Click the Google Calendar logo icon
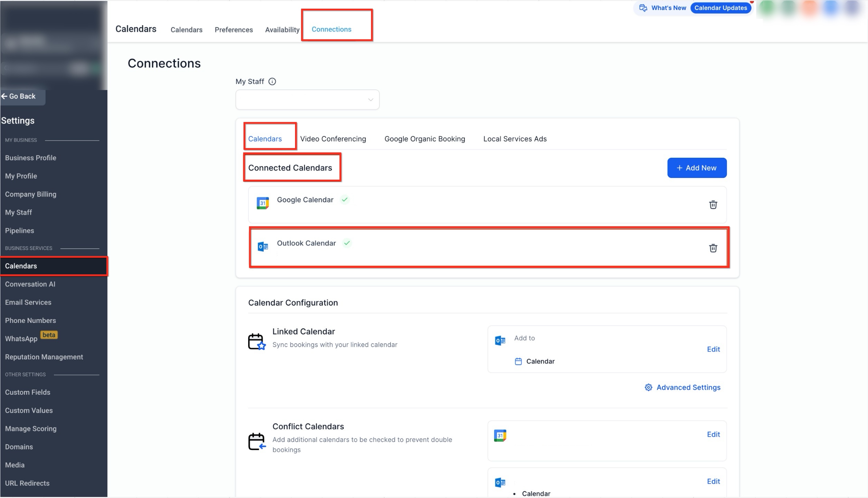The height and width of the screenshot is (498, 868). (x=263, y=203)
